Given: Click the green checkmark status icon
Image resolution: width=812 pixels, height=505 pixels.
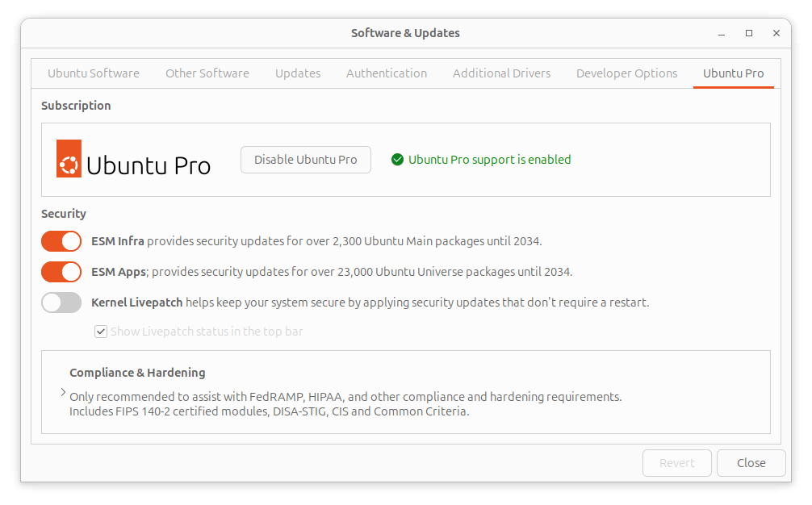Looking at the screenshot, I should (x=397, y=160).
